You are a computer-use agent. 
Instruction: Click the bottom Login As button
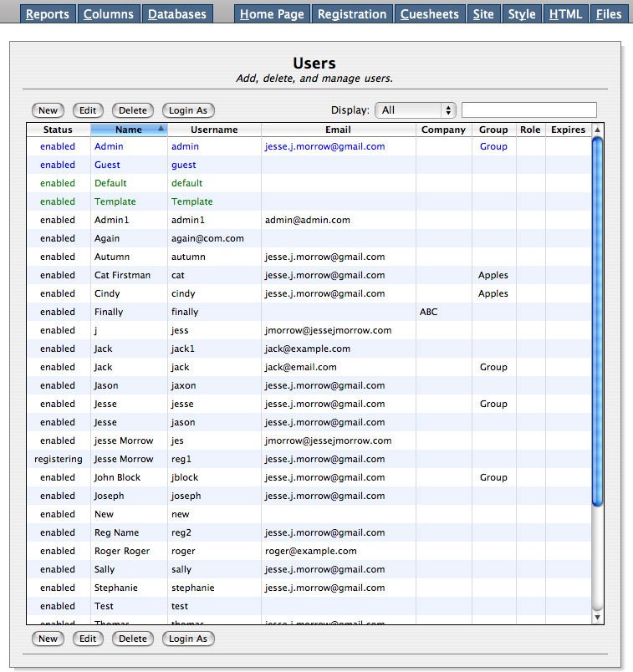point(188,639)
